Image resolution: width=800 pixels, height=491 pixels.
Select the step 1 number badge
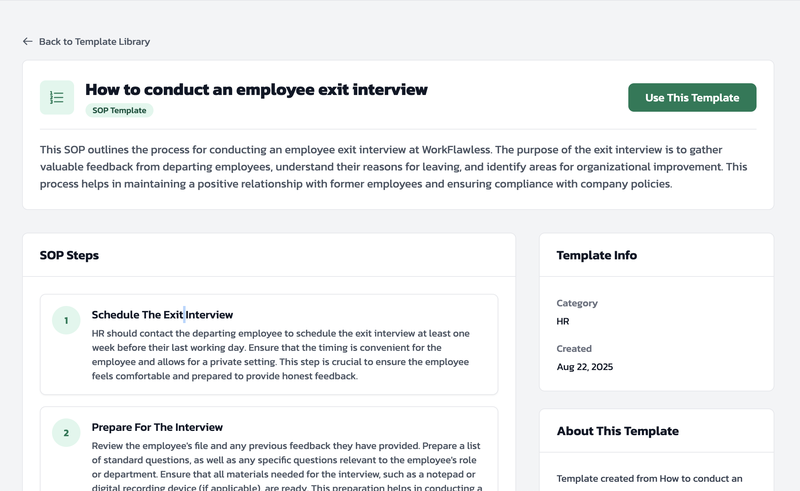(66, 321)
